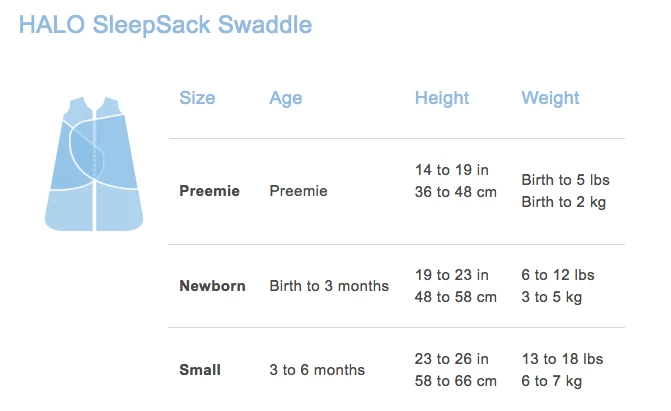This screenshot has height=411, width=671.
Task: Select the bold Preemie size label
Action: tap(209, 191)
